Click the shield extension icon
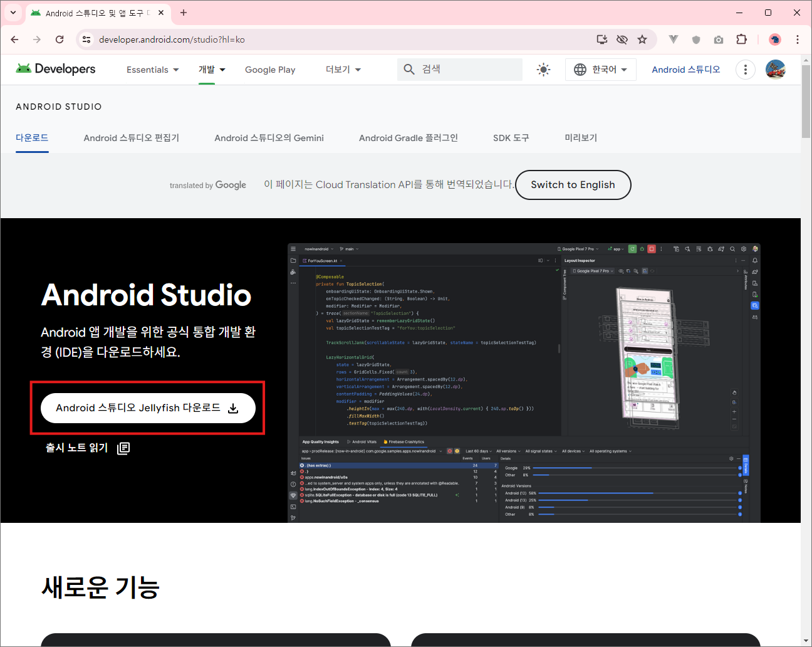The height and width of the screenshot is (647, 812). pos(696,39)
